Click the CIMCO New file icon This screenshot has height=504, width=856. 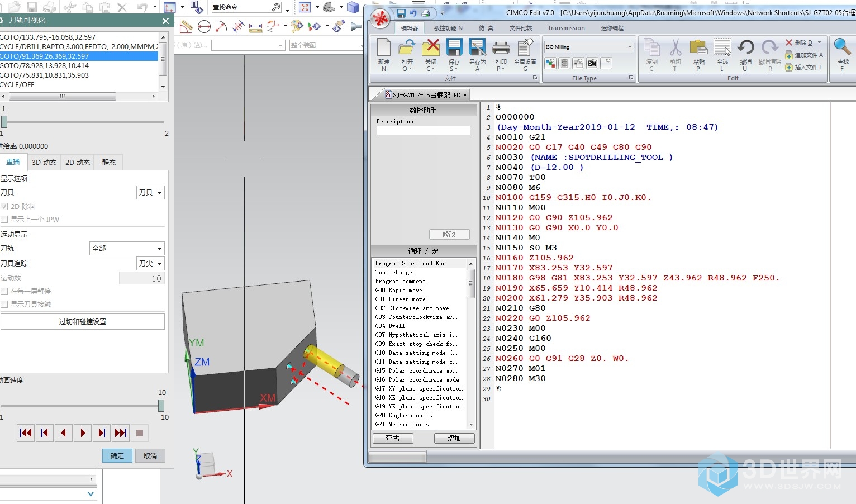pyautogui.click(x=383, y=48)
